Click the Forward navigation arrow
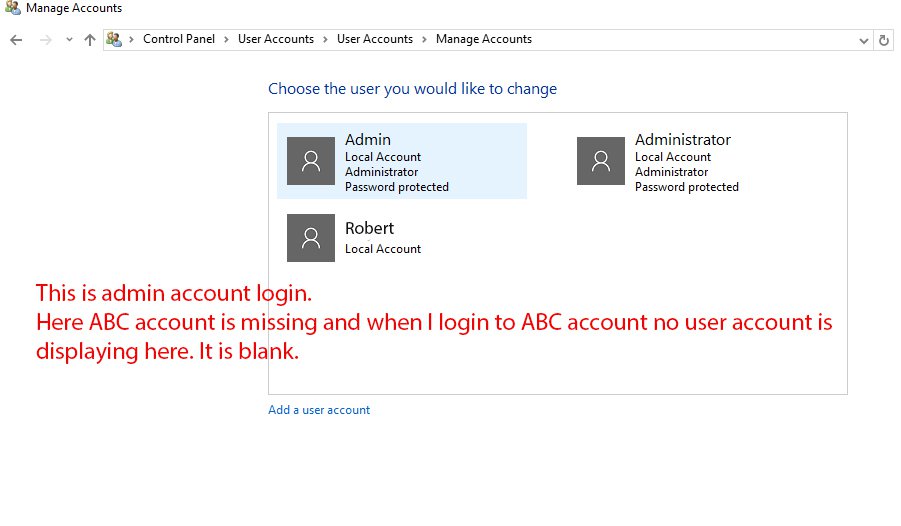The image size is (901, 526). 45,40
